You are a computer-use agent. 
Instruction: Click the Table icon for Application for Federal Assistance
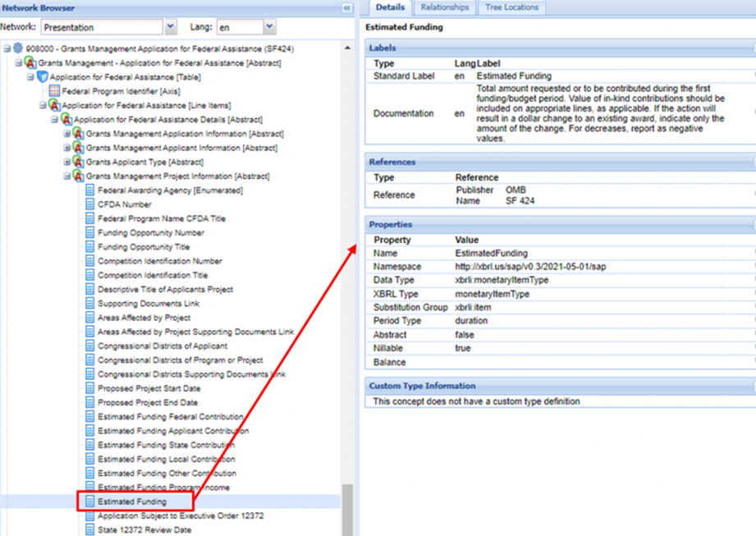point(43,77)
